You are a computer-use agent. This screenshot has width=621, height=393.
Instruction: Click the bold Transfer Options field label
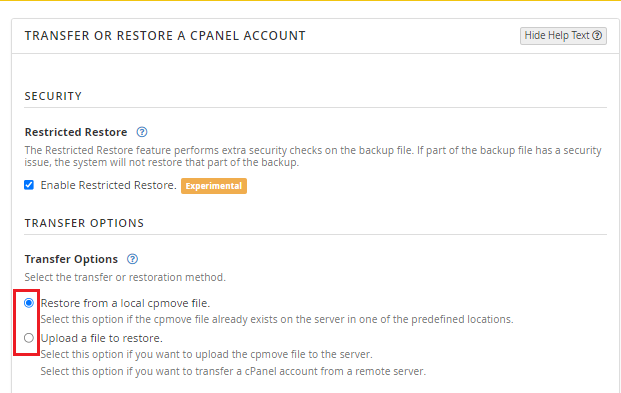coord(71,259)
